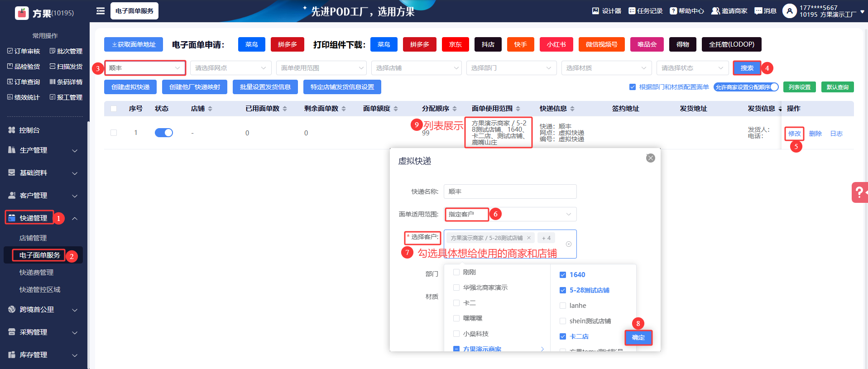Click the 方果 apple logo

pos(22,13)
